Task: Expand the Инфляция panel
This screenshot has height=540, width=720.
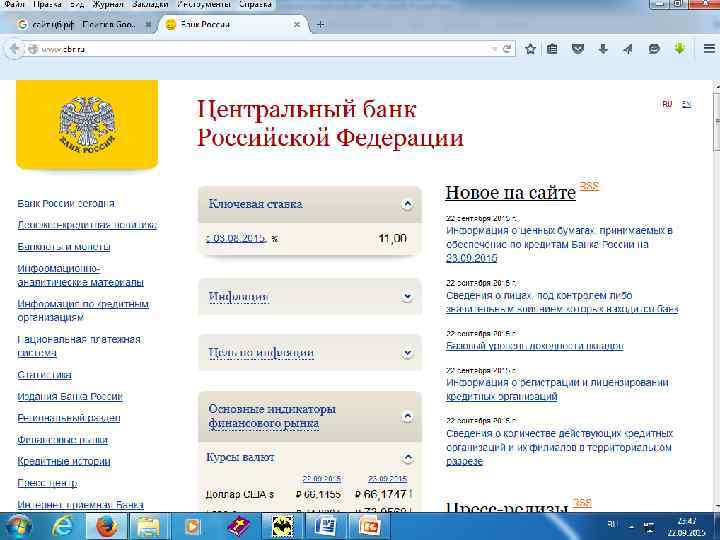Action: click(407, 297)
